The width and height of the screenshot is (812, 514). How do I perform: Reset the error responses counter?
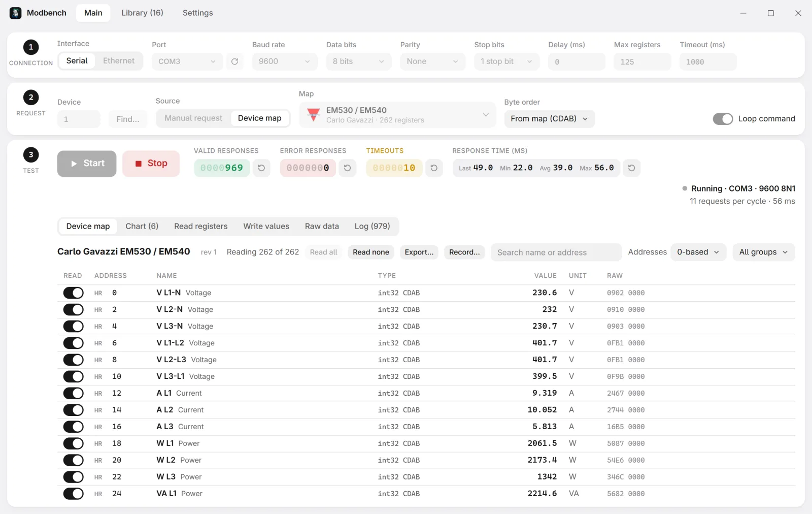coord(348,168)
